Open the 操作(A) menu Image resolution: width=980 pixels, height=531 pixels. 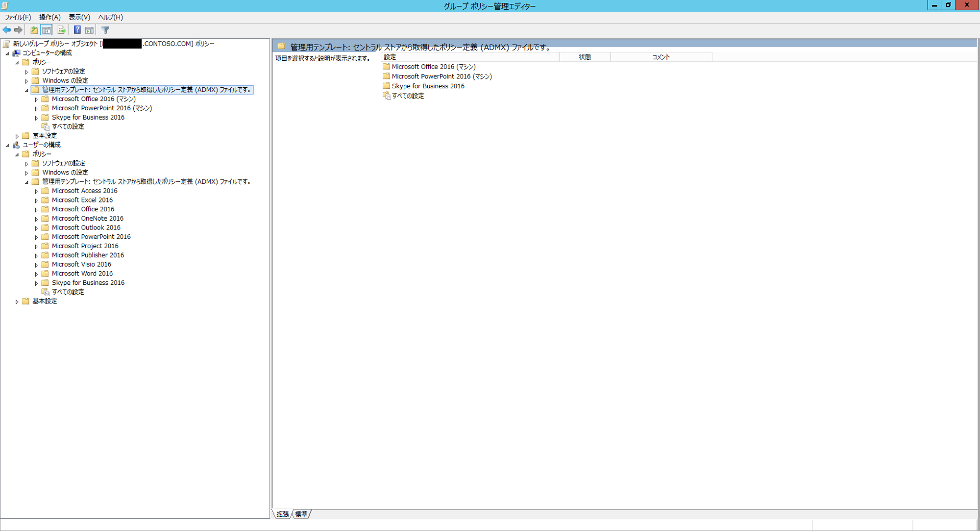50,17
